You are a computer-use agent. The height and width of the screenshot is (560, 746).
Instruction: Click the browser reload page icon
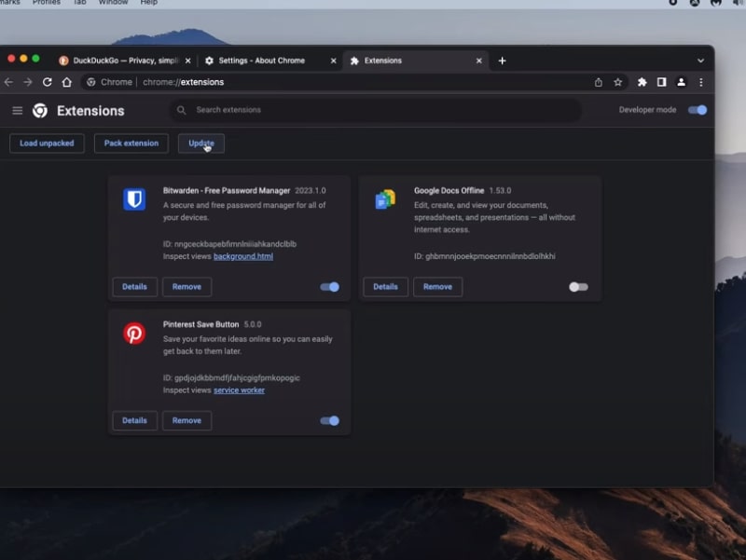[x=48, y=82]
